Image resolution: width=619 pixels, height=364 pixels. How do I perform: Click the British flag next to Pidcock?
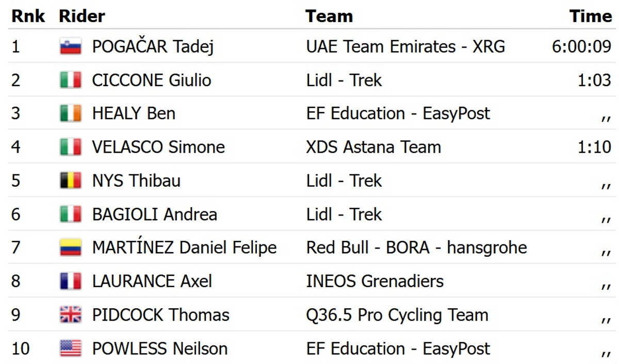70,315
